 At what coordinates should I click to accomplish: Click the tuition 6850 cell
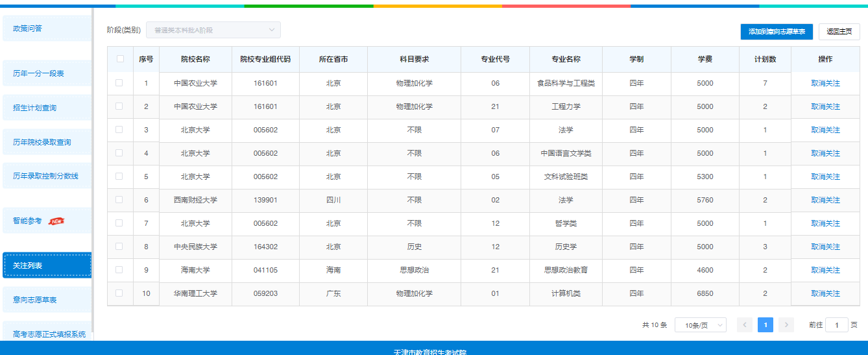click(x=705, y=293)
